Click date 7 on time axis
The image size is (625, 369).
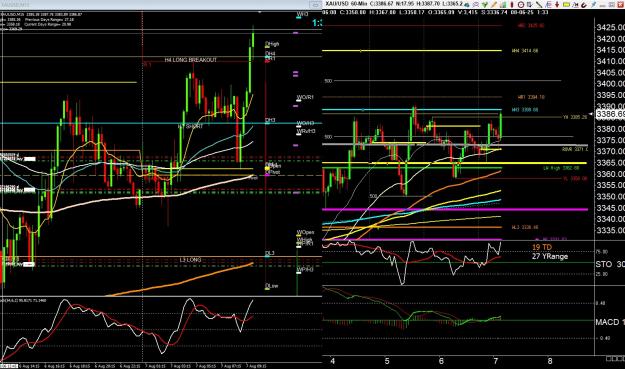click(x=495, y=361)
